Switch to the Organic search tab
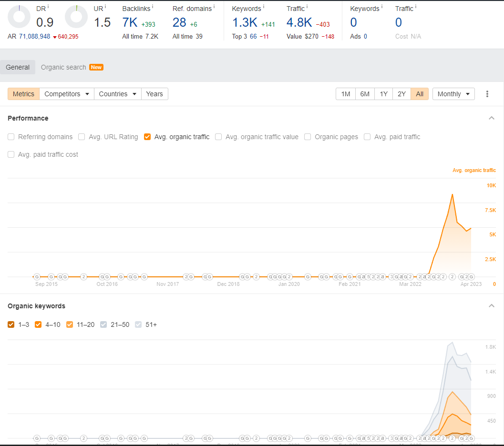 (63, 67)
